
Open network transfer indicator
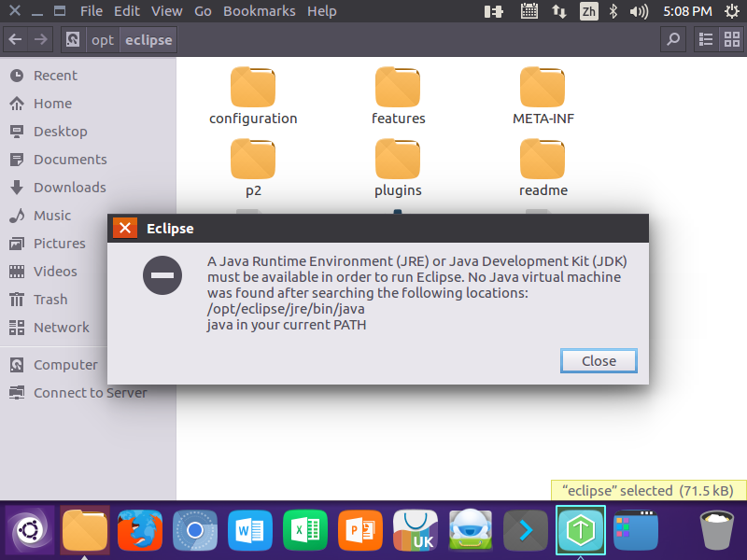(559, 11)
